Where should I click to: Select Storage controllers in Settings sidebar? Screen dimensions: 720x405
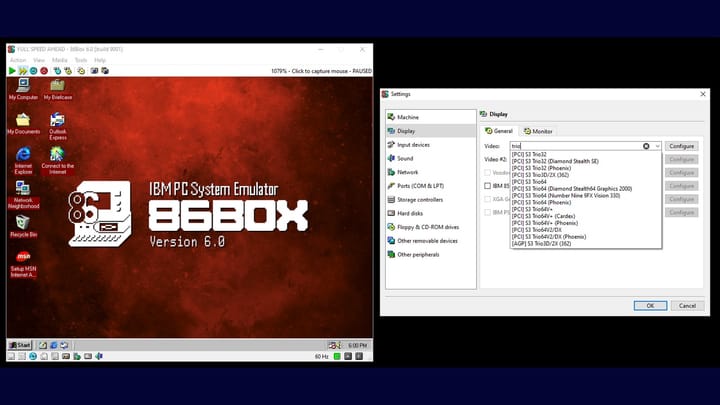(x=431, y=200)
